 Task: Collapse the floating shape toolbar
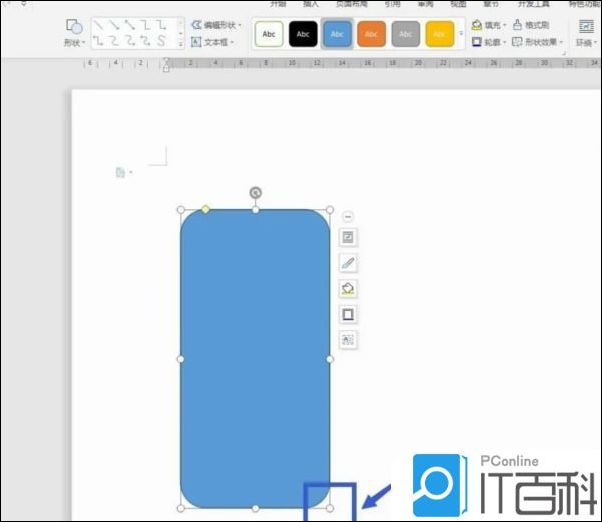coord(348,217)
